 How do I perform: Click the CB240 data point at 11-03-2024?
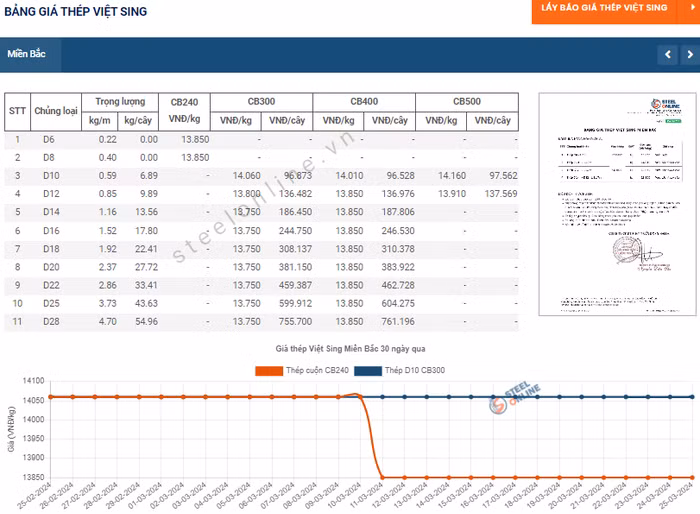382,477
